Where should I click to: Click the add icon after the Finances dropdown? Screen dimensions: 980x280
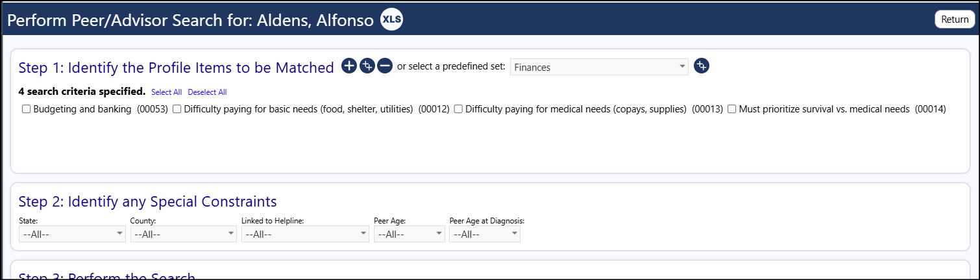(x=702, y=66)
